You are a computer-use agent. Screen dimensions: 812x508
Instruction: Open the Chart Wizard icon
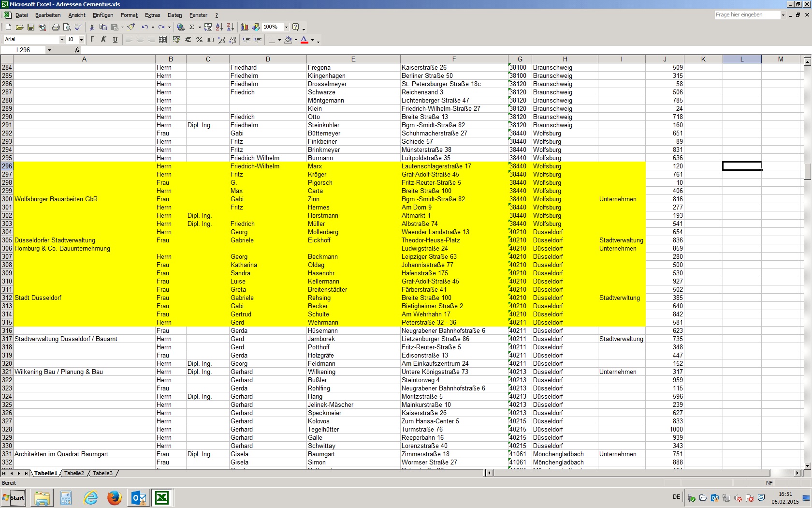[x=245, y=27]
